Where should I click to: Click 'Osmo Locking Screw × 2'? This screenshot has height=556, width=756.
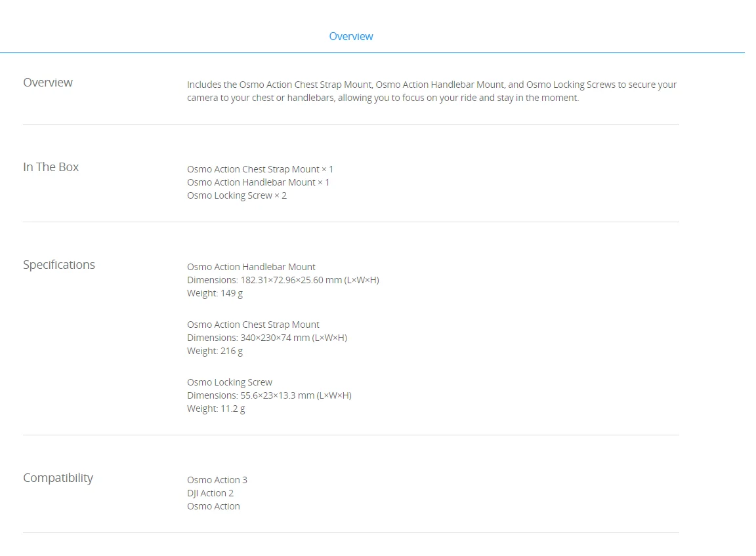(237, 195)
